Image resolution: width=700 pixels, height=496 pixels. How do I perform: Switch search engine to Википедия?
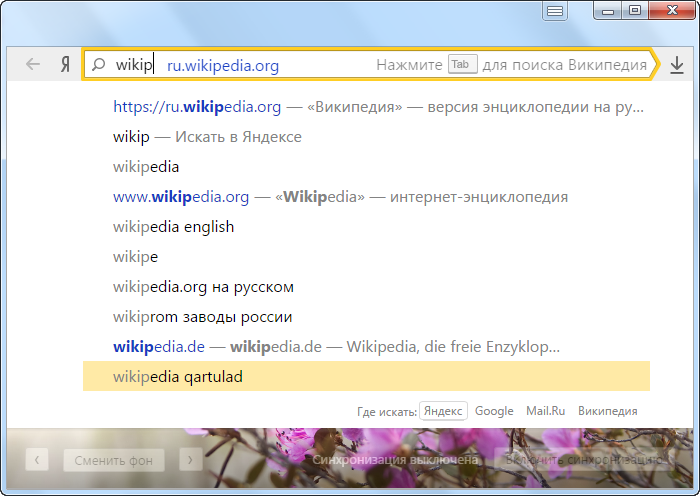pos(608,411)
